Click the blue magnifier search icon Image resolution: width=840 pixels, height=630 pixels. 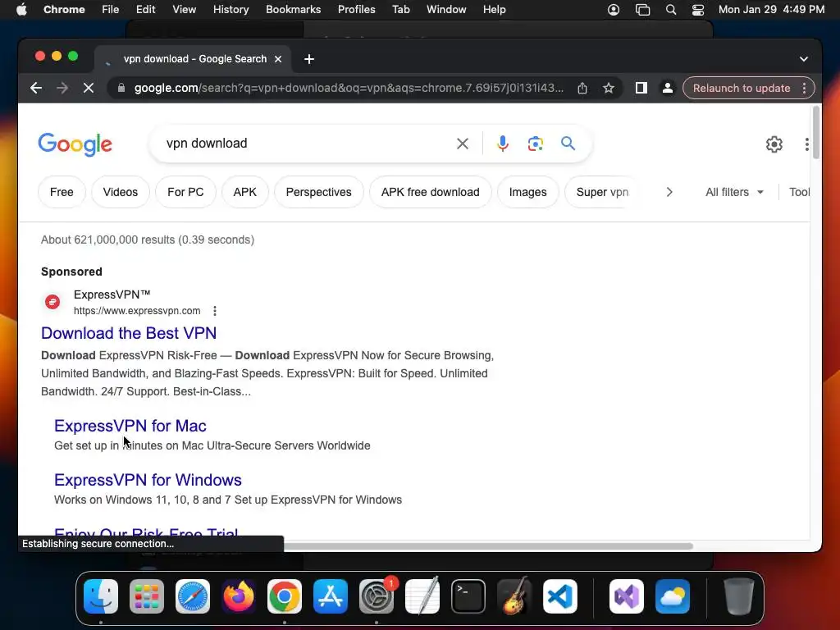click(568, 144)
